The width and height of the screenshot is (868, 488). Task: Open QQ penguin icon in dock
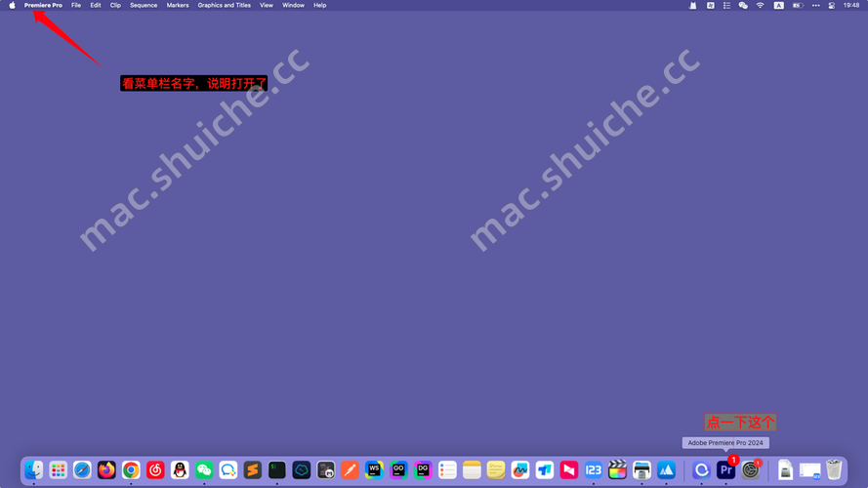[x=180, y=469]
